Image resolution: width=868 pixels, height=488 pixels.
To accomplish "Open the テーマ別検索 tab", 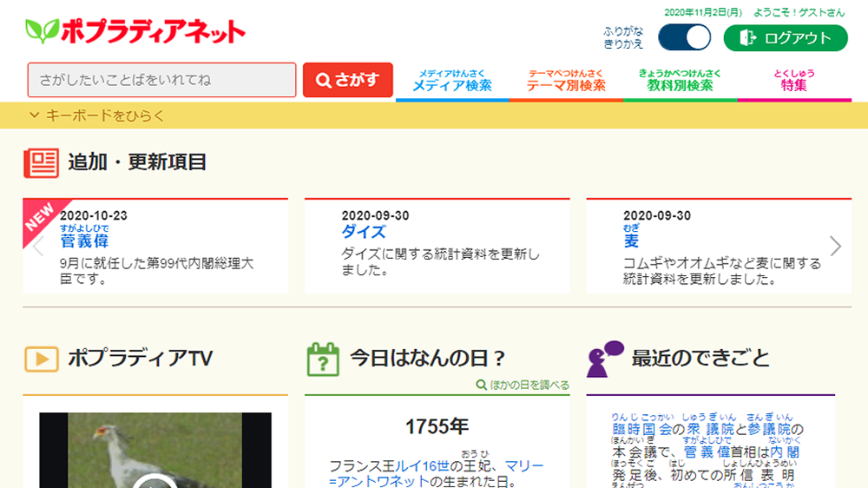I will [566, 82].
